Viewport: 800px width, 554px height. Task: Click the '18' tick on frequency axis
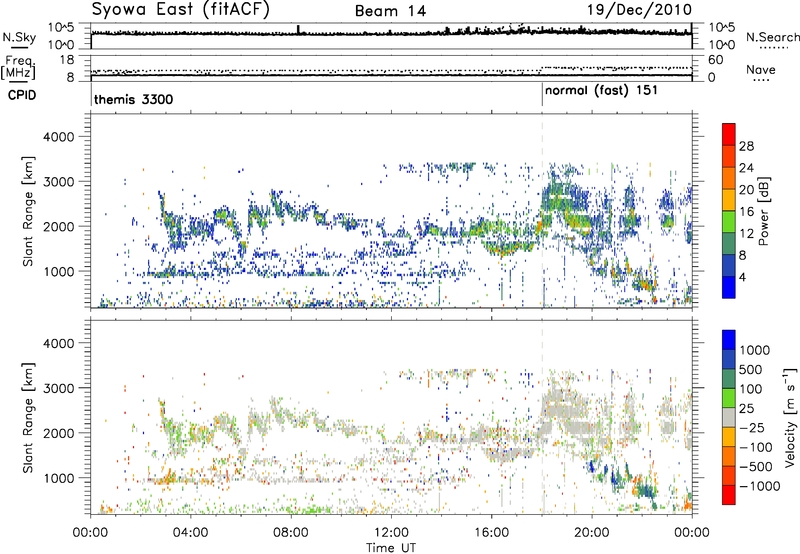(66, 60)
